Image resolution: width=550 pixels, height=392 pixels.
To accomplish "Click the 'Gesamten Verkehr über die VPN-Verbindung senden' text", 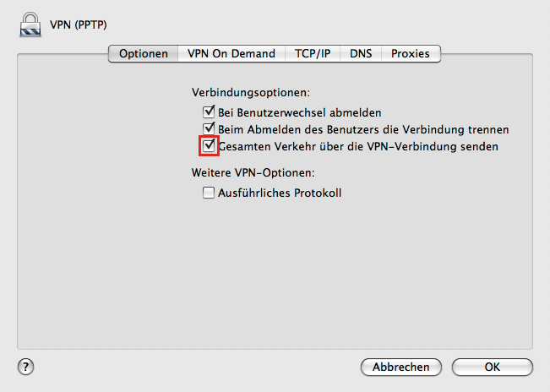I will point(358,146).
